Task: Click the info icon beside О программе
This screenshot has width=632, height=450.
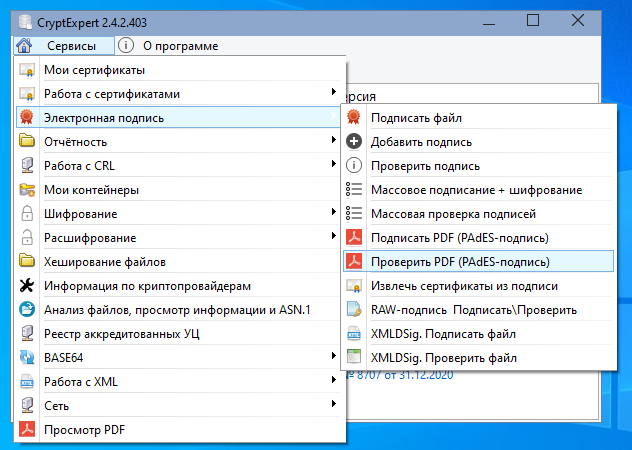Action: coord(126,46)
